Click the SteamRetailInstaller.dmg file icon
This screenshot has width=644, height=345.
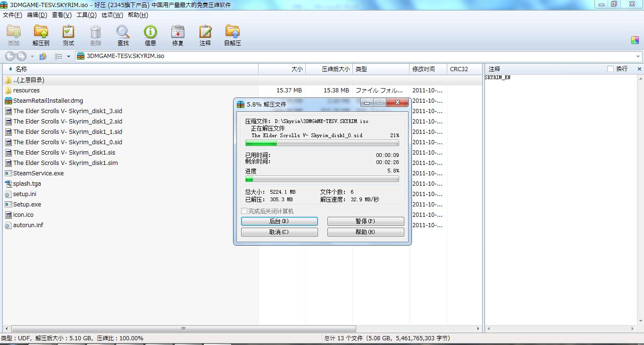click(8, 100)
